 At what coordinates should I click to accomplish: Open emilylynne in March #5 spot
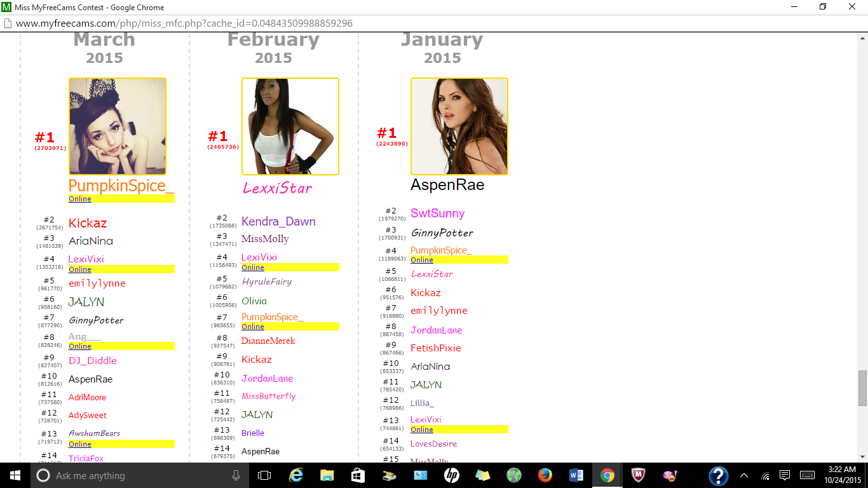[97, 283]
